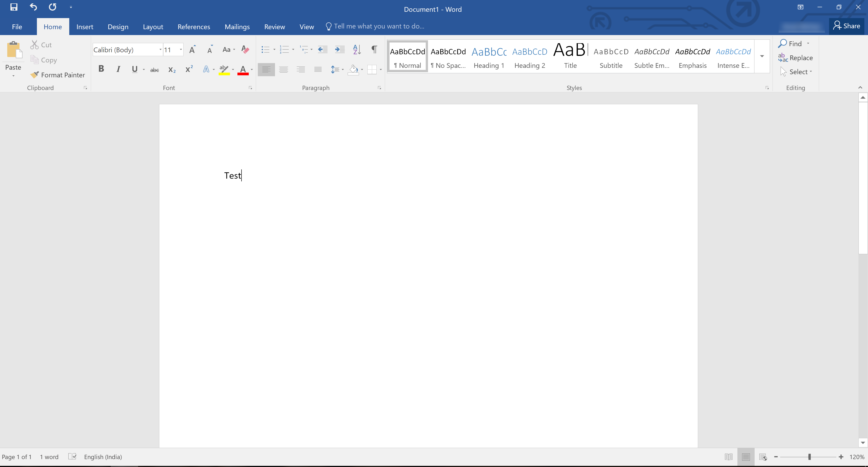Click the Superscript icon

point(189,69)
